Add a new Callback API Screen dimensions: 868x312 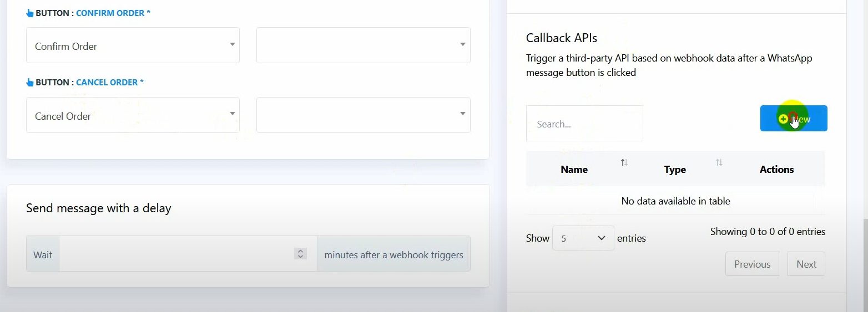pos(793,119)
